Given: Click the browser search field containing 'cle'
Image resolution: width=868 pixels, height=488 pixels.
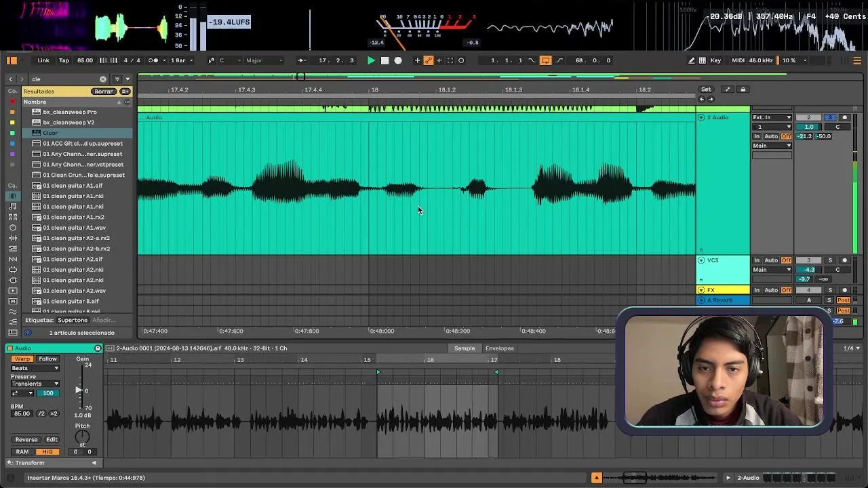Looking at the screenshot, I should click(64, 79).
